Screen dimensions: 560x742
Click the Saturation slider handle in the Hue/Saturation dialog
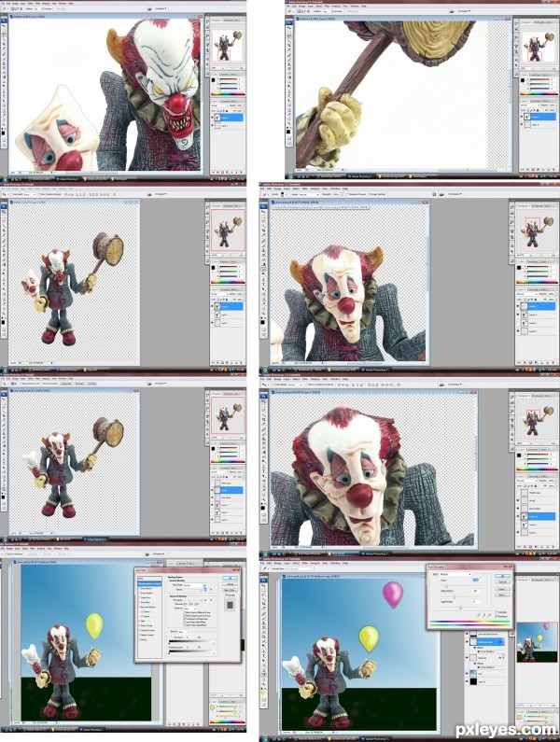[x=455, y=596]
